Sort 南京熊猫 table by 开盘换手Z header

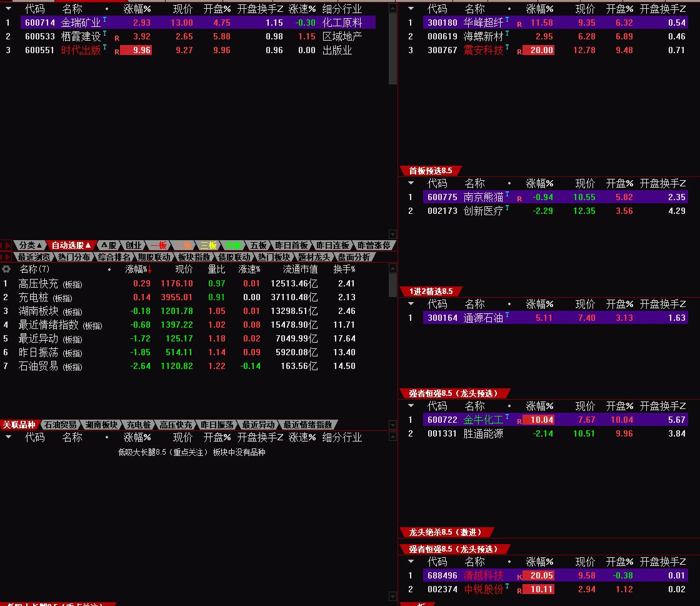662,183
